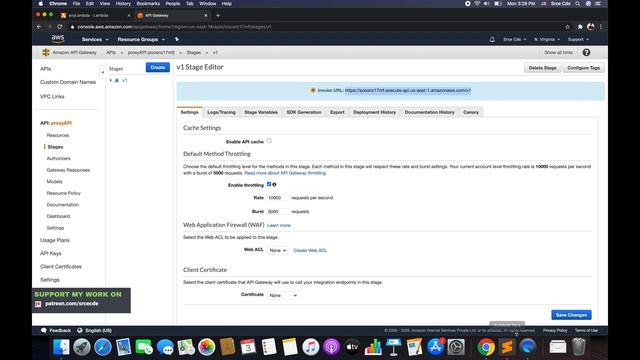640x360 pixels.
Task: Click the pin shortcut icon in AWS navbar
Action: 177,39
